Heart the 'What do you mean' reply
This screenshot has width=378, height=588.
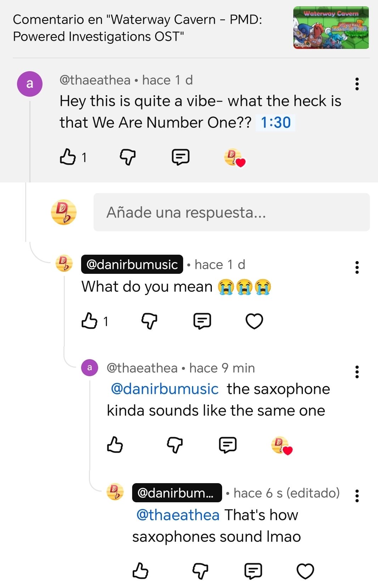coord(254,321)
